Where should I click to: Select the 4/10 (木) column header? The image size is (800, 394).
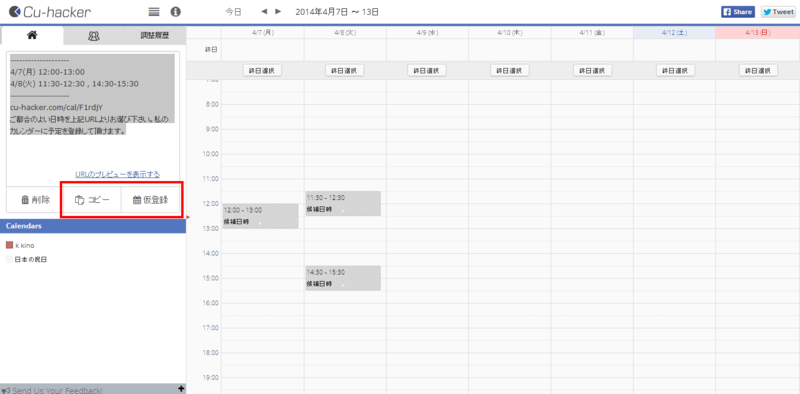pyautogui.click(x=510, y=33)
